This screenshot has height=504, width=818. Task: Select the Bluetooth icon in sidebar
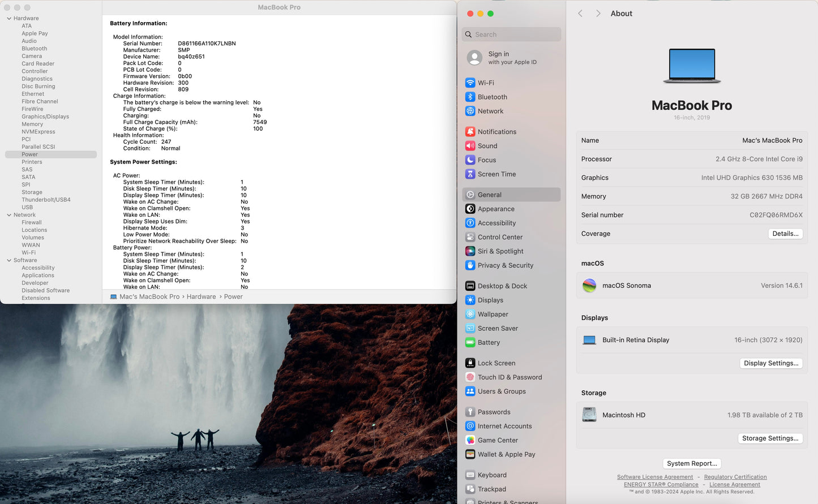(x=470, y=97)
